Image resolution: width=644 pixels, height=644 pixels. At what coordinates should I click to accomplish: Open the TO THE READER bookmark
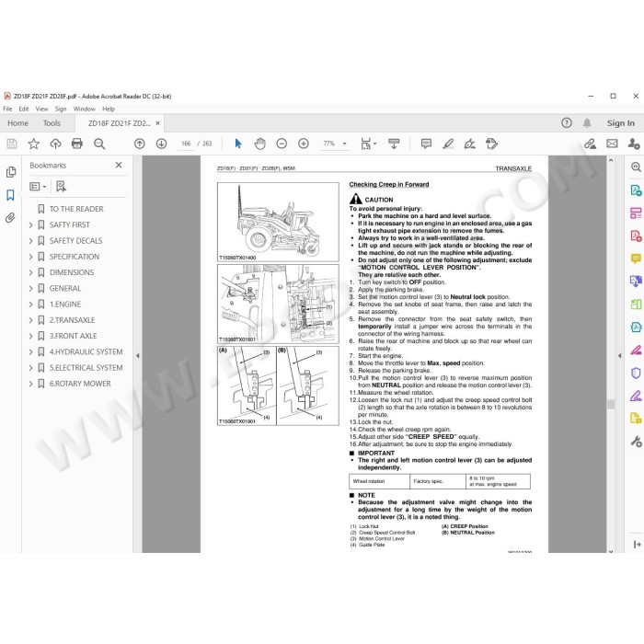point(76,209)
